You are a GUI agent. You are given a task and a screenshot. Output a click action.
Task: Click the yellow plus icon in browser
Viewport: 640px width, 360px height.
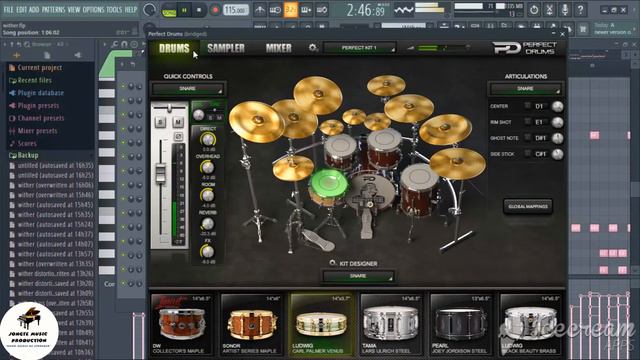(x=16, y=55)
